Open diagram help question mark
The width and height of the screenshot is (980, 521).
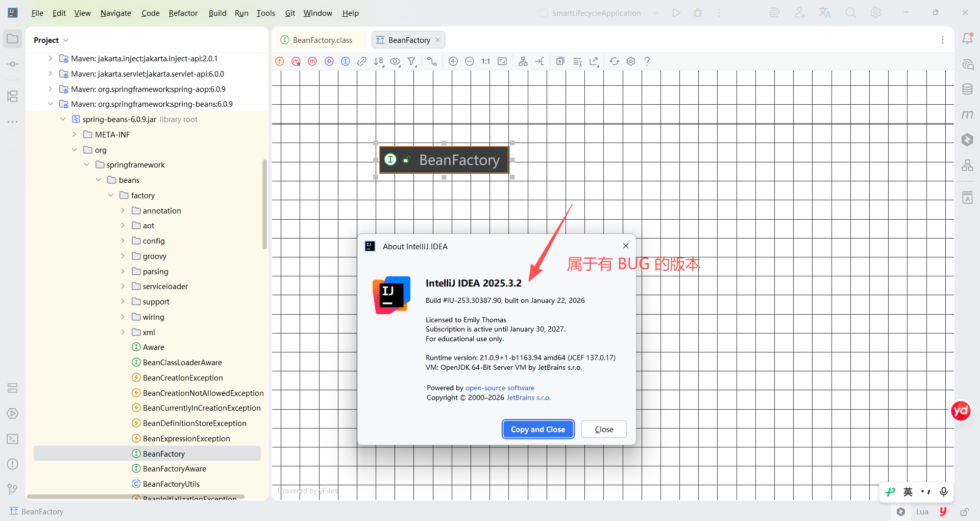(x=647, y=61)
